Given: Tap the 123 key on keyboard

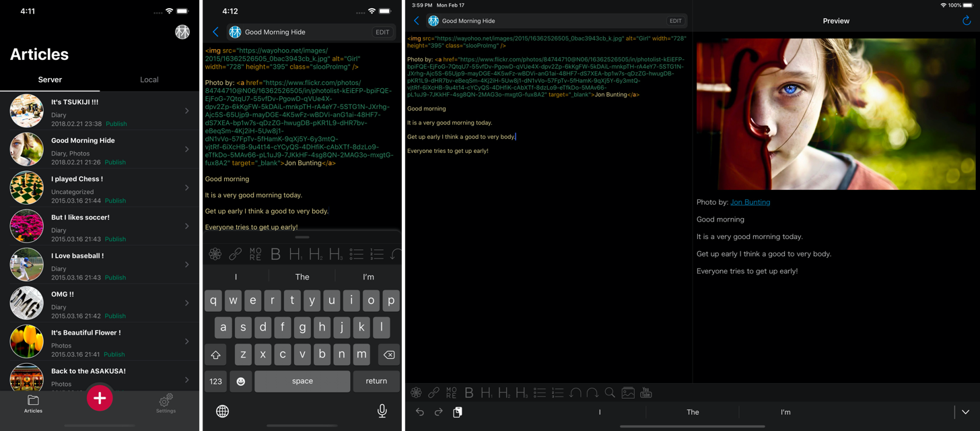Looking at the screenshot, I should pos(215,381).
